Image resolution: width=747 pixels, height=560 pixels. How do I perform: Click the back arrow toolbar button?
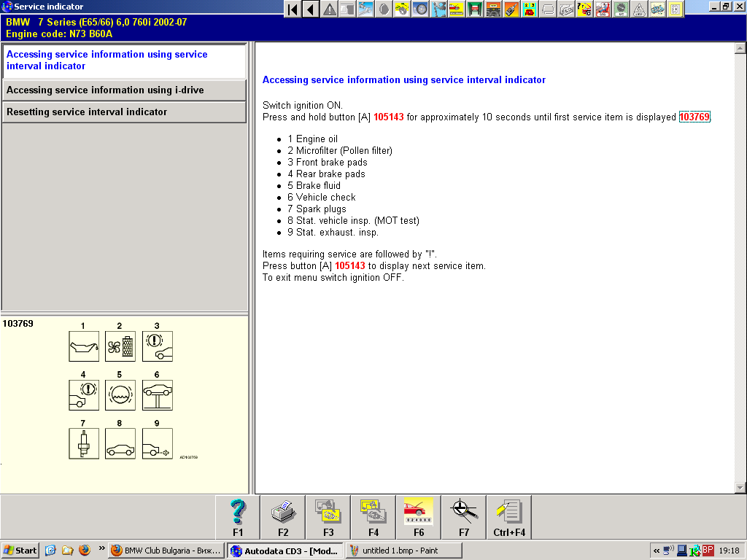(311, 9)
